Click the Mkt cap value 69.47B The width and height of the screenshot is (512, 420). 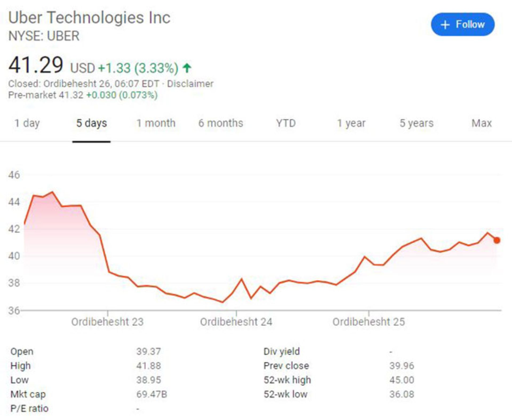click(151, 394)
